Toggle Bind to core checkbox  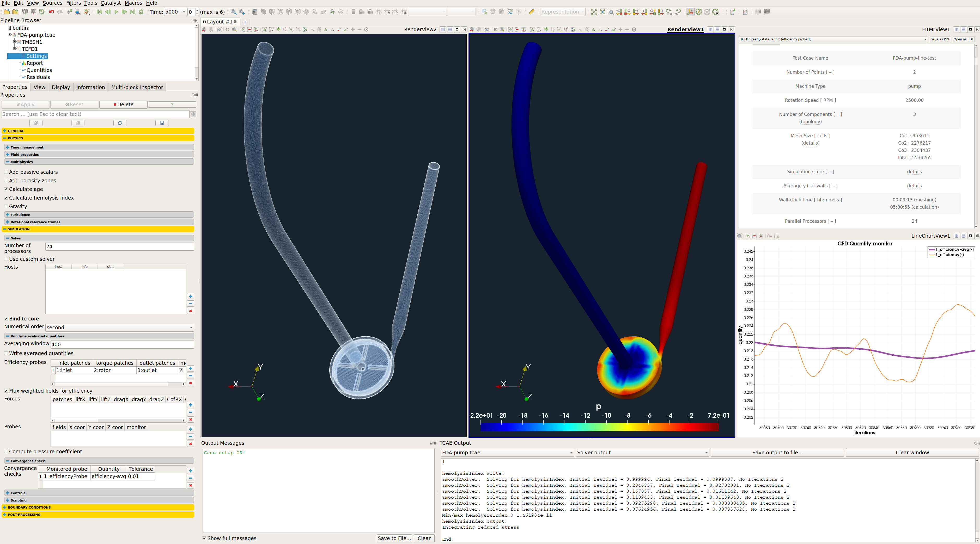click(6, 319)
